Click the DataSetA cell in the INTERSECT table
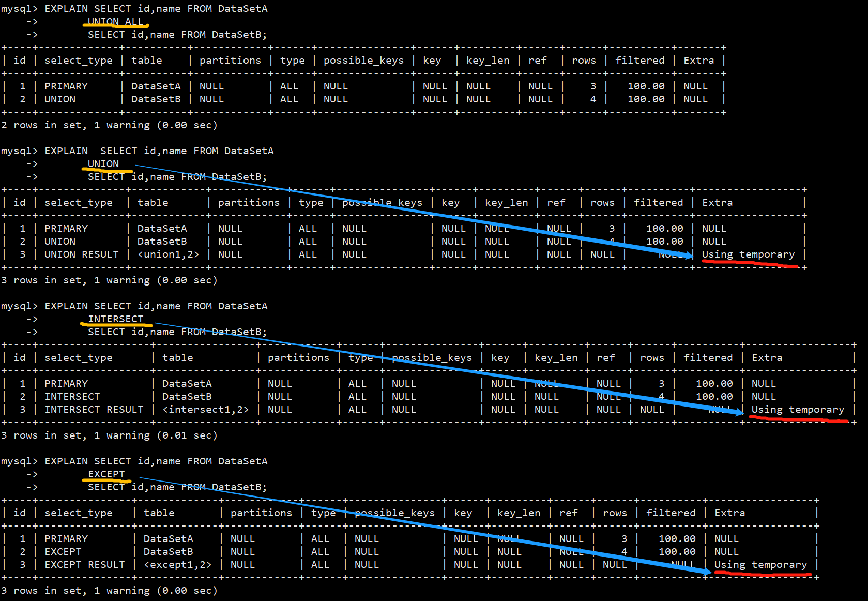 tap(187, 384)
